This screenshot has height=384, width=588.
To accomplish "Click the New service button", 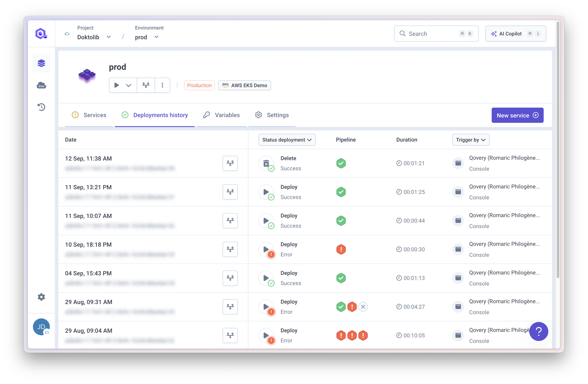I will [517, 115].
